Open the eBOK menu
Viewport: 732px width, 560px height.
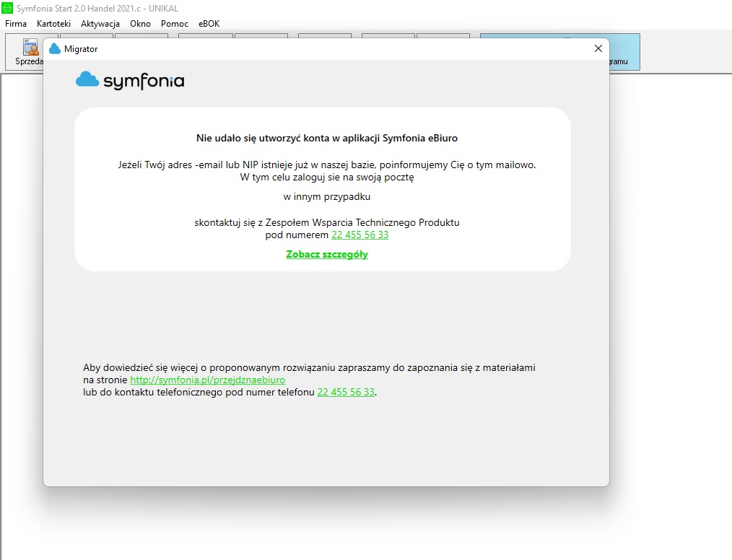pyautogui.click(x=209, y=24)
